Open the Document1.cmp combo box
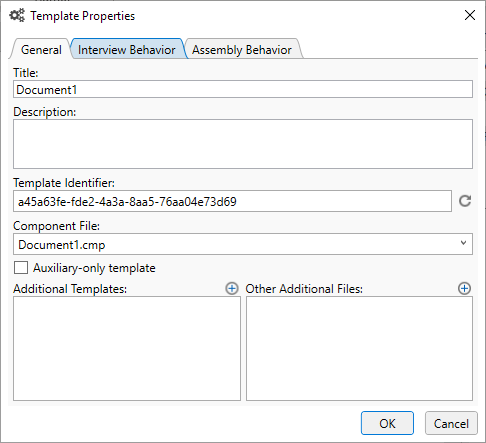 coord(243,244)
